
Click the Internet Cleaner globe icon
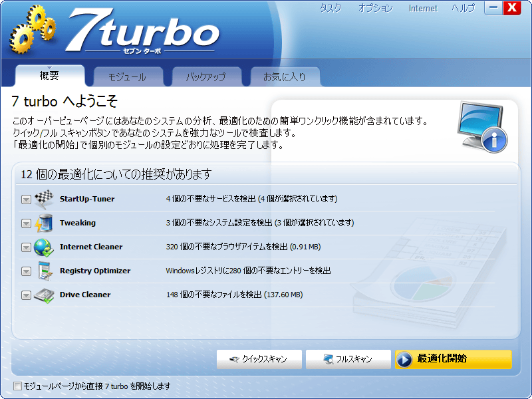pos(44,247)
